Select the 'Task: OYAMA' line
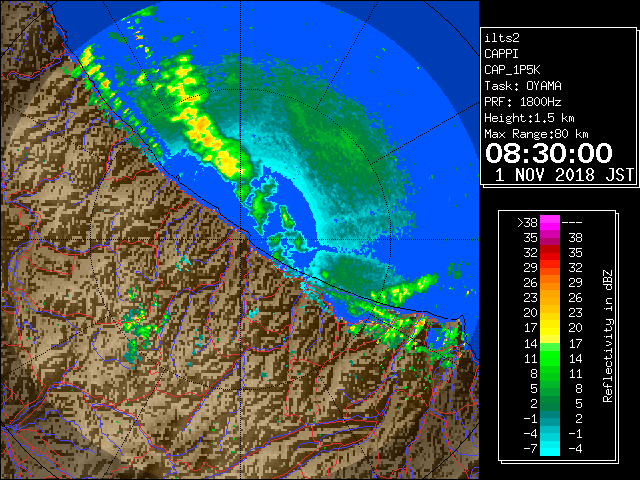Image resolution: width=640 pixels, height=480 pixels. click(x=523, y=86)
